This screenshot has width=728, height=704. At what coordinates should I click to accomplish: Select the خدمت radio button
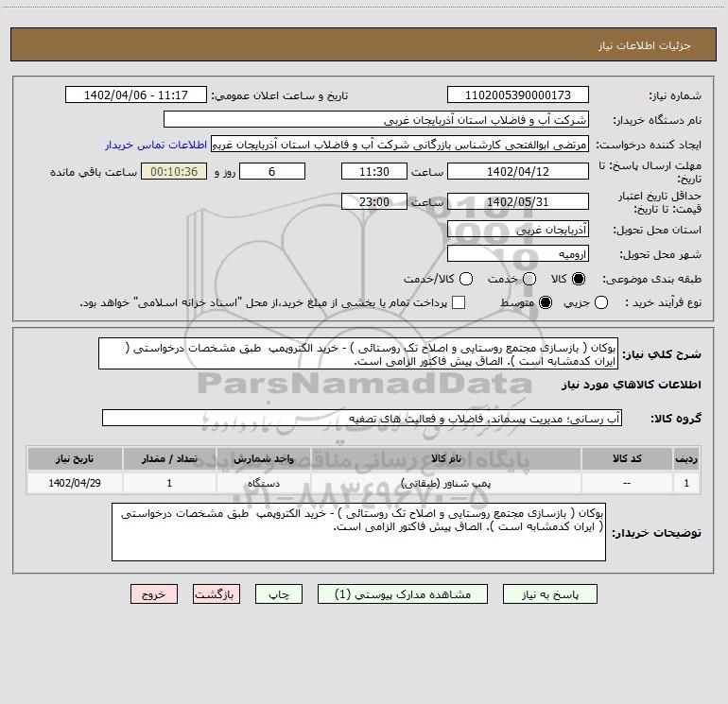(529, 279)
